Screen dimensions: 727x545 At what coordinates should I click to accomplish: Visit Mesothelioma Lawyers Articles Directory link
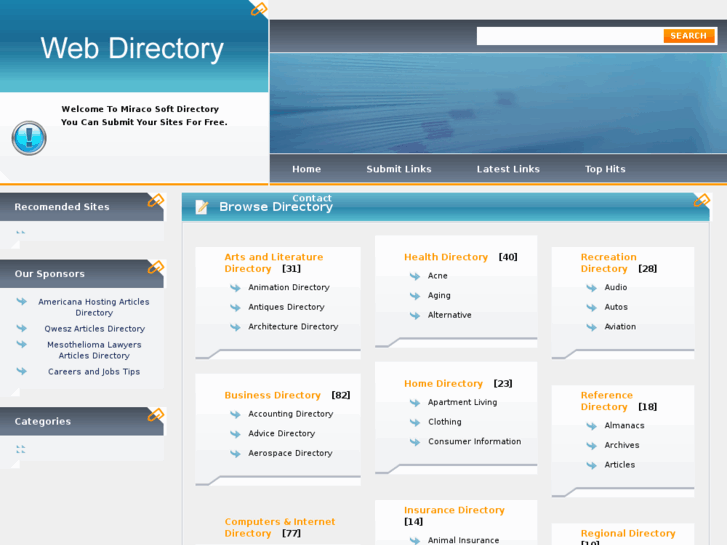tap(94, 350)
